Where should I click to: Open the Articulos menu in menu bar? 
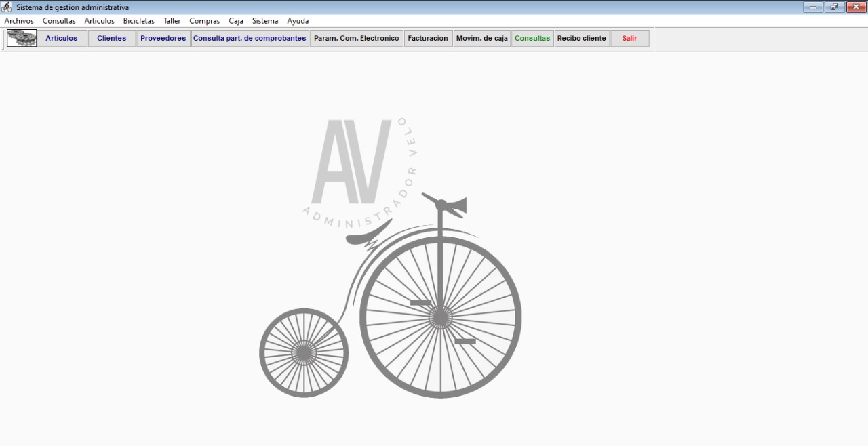click(100, 21)
